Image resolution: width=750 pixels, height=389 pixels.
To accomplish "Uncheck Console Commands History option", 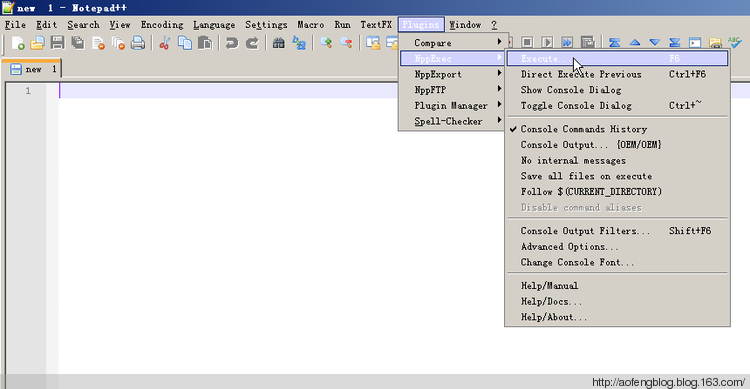I will [617, 129].
